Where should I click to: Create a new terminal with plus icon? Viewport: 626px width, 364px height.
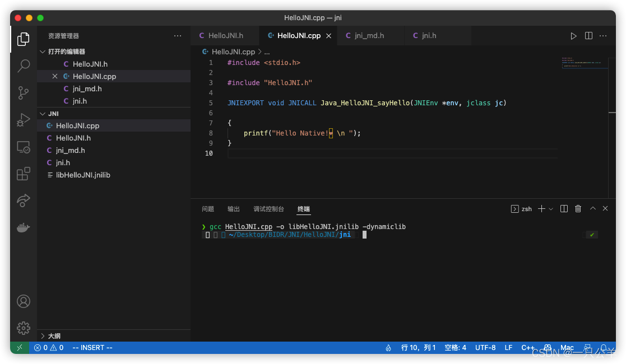click(541, 209)
